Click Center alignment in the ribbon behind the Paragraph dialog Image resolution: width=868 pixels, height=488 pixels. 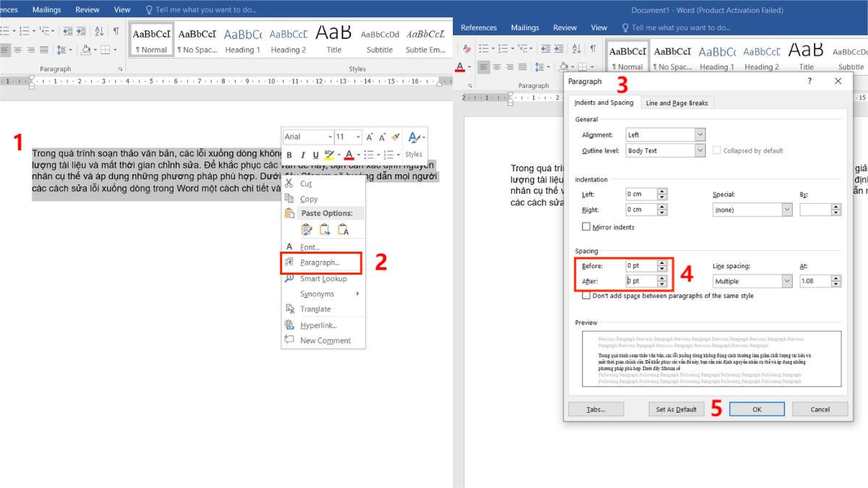[497, 67]
